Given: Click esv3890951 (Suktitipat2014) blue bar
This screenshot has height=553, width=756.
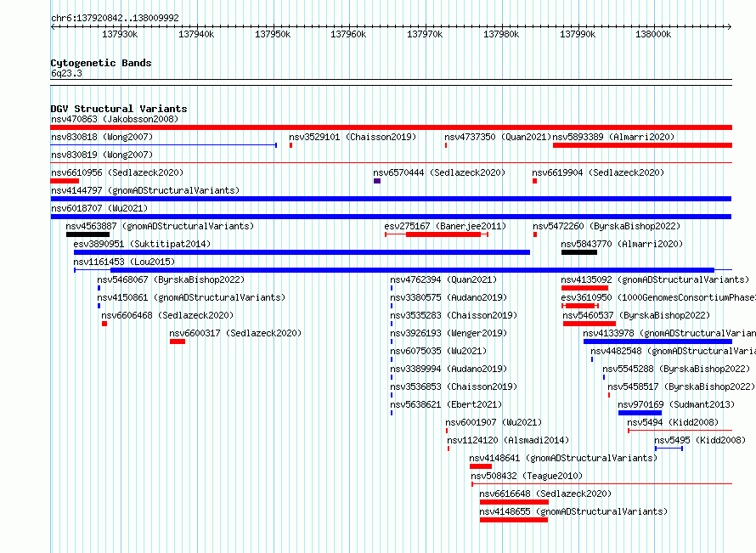Looking at the screenshot, I should (302, 252).
